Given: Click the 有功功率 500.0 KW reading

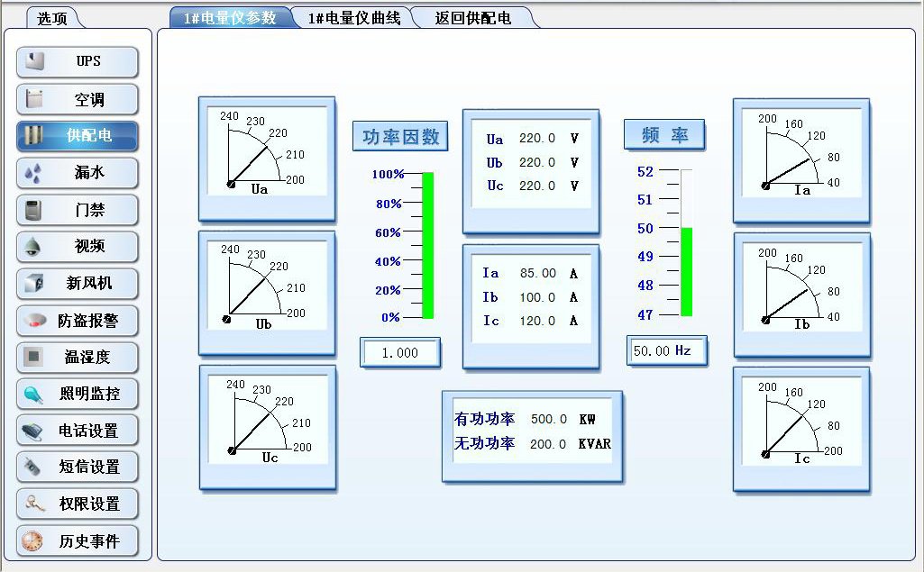Looking at the screenshot, I should [x=525, y=420].
